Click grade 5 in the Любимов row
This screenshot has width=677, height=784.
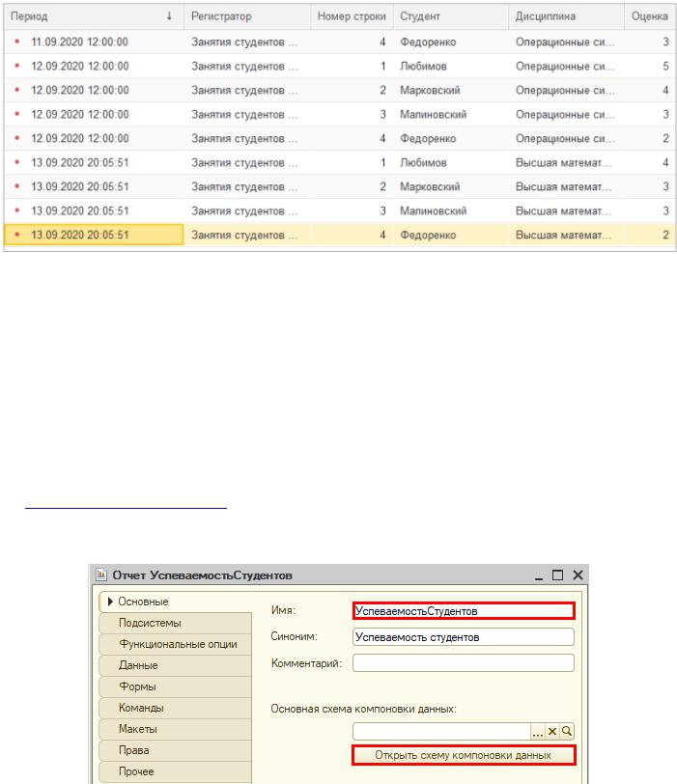point(665,66)
